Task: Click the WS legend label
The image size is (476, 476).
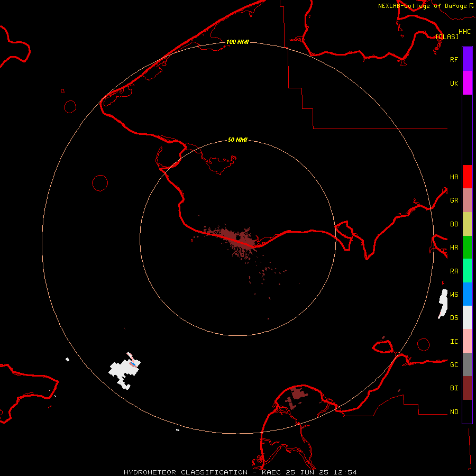Action: pyautogui.click(x=454, y=294)
